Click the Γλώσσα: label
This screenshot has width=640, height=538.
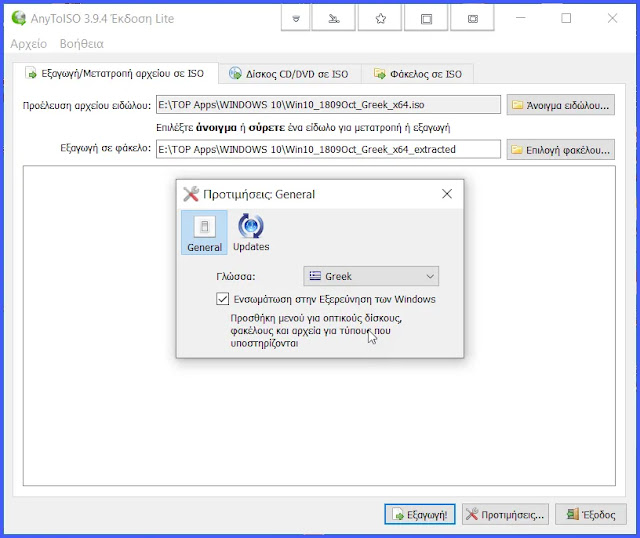click(x=236, y=276)
